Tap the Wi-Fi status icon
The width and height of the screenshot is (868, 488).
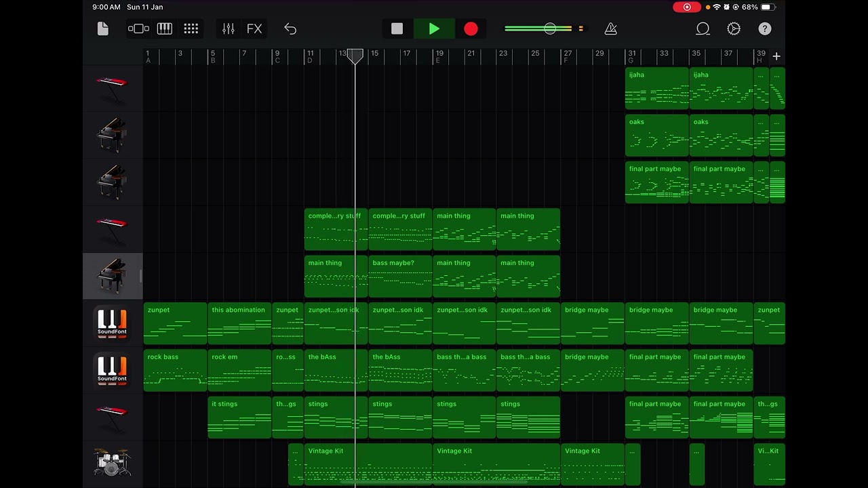click(x=717, y=7)
